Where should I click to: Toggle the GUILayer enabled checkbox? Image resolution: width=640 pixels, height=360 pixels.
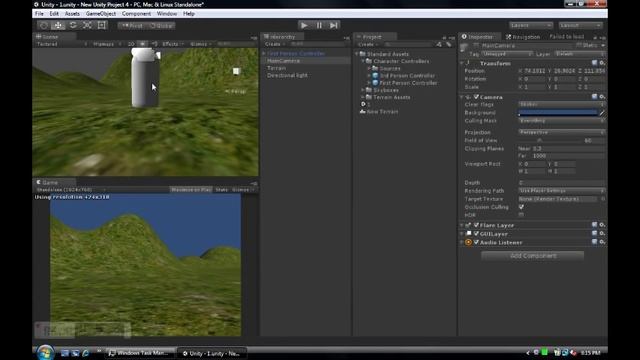pyautogui.click(x=476, y=234)
